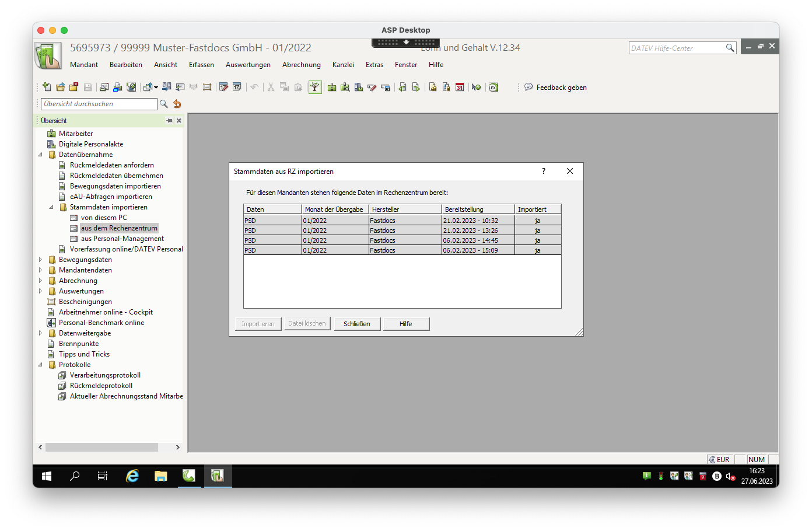Screen dimensions: 812x531
Task: Open the Extras menu
Action: click(374, 65)
